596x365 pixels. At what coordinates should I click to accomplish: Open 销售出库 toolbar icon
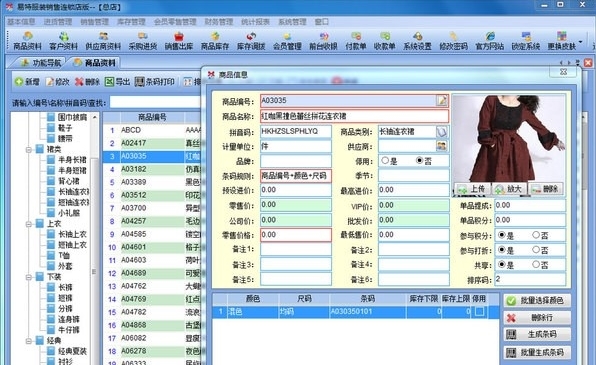179,41
